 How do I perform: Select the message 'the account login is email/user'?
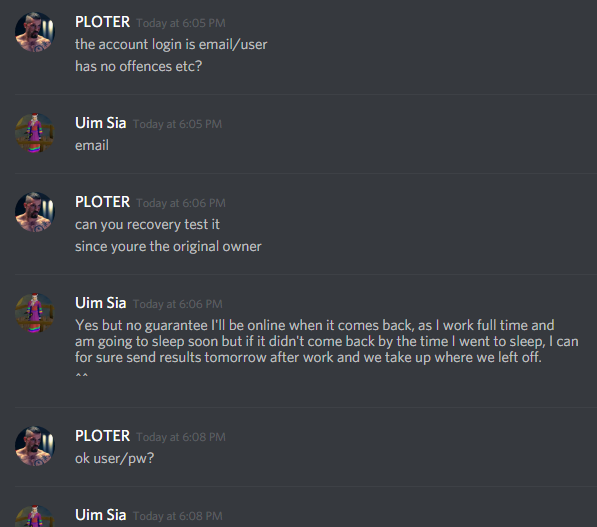tap(171, 45)
